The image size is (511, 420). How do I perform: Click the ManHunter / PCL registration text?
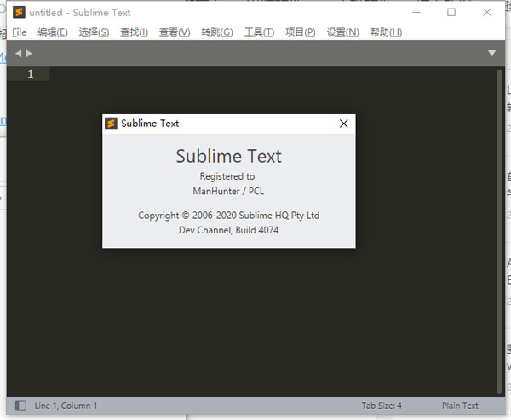[228, 191]
